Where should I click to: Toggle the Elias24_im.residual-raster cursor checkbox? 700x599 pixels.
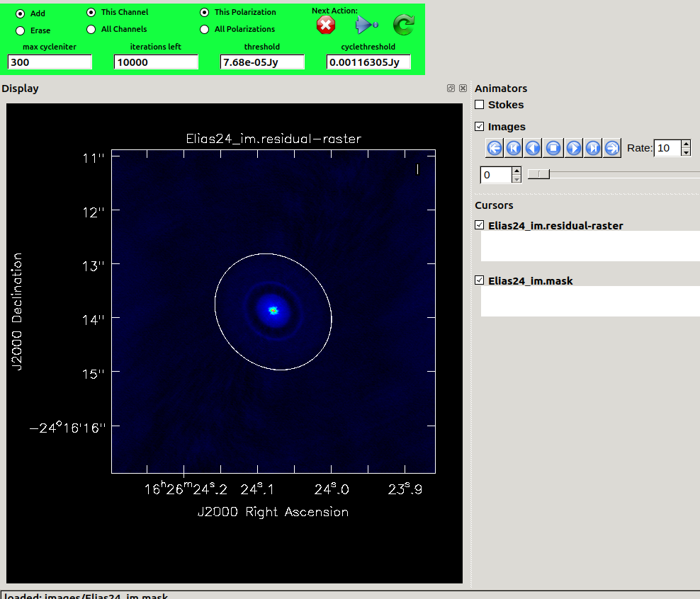(x=480, y=225)
